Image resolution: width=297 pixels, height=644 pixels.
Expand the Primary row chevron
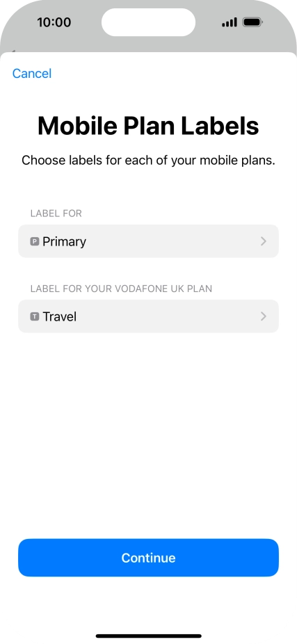pos(264,241)
